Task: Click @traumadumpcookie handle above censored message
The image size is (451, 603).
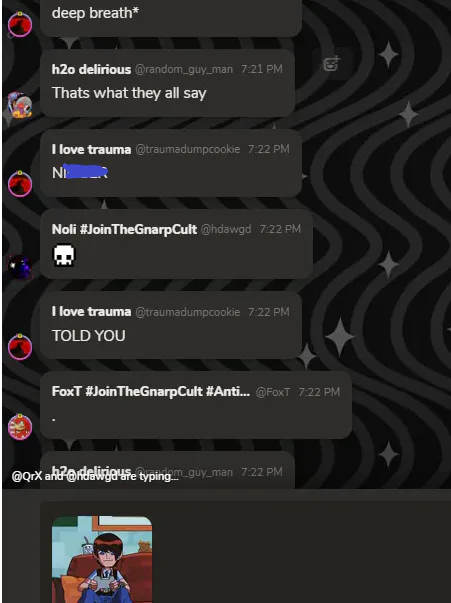Action: pyautogui.click(x=188, y=149)
